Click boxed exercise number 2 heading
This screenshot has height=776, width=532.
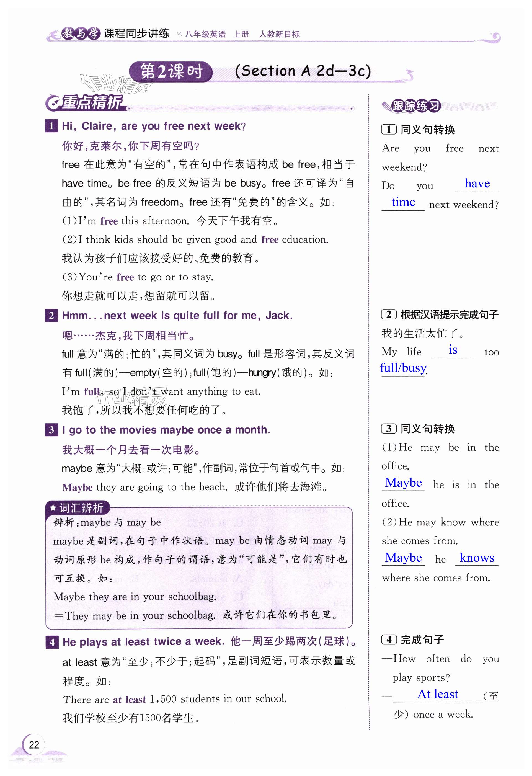pyautogui.click(x=389, y=314)
